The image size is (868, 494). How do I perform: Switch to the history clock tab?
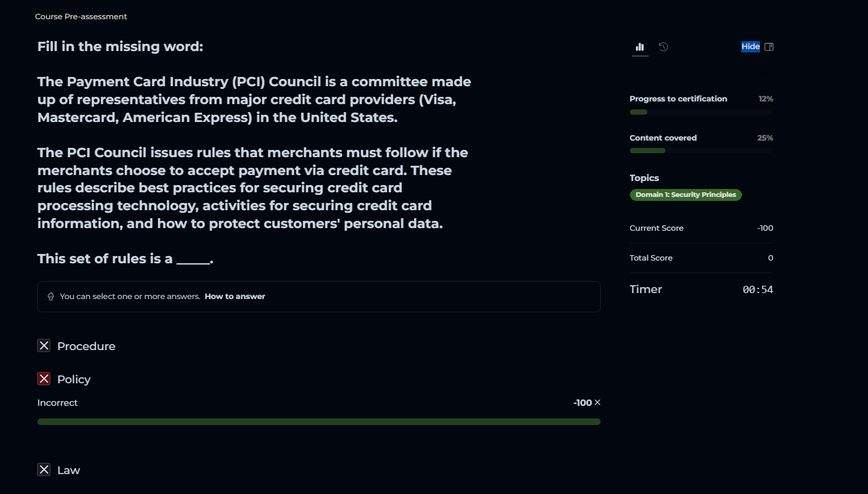point(663,47)
